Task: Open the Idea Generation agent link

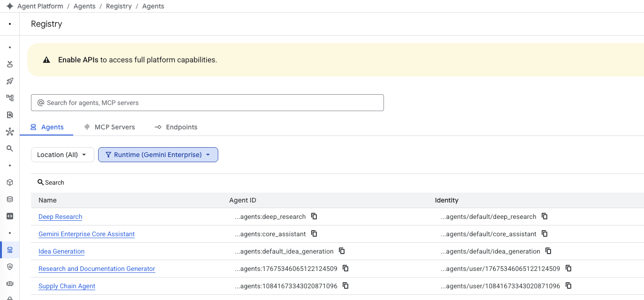Action: [61, 251]
